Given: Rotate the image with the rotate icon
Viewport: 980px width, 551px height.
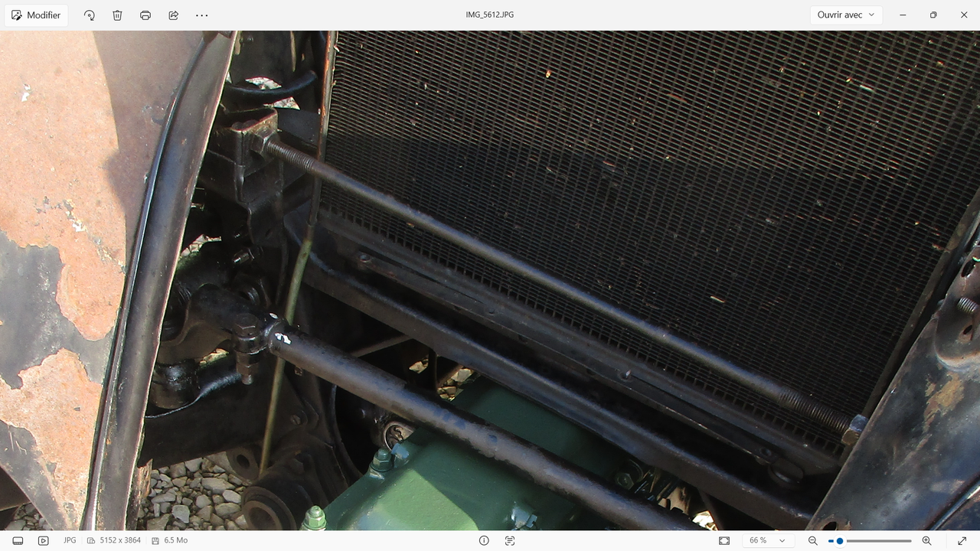Looking at the screenshot, I should coord(90,15).
